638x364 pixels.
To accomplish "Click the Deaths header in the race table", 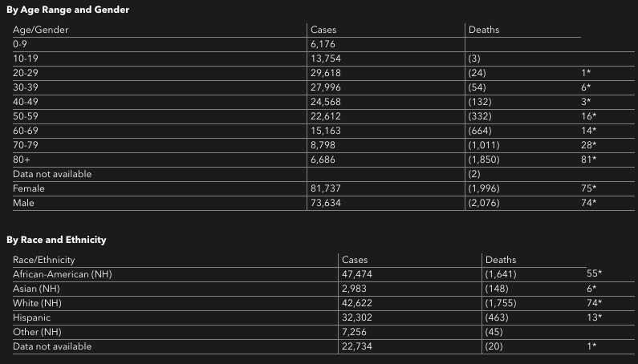I will [502, 260].
